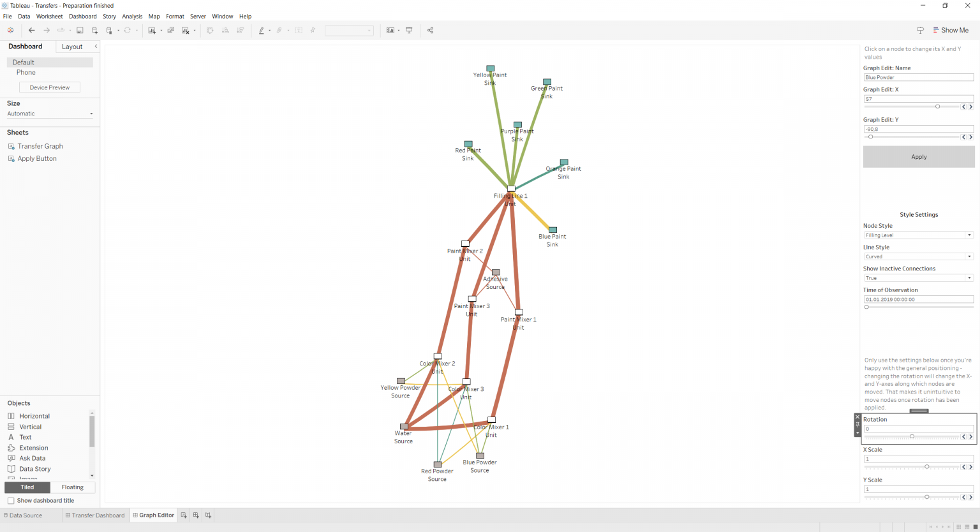Open Device Preview
The height and width of the screenshot is (532, 980).
[x=49, y=87]
